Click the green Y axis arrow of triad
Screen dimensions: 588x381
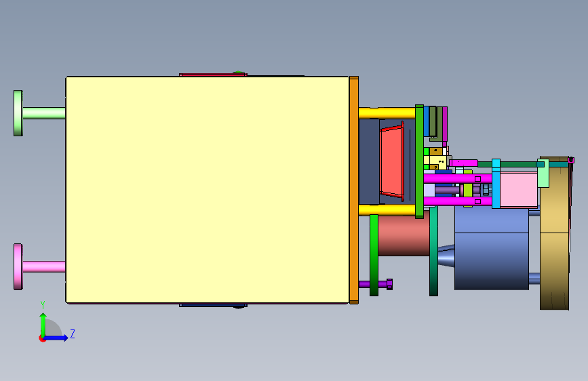[43, 324]
